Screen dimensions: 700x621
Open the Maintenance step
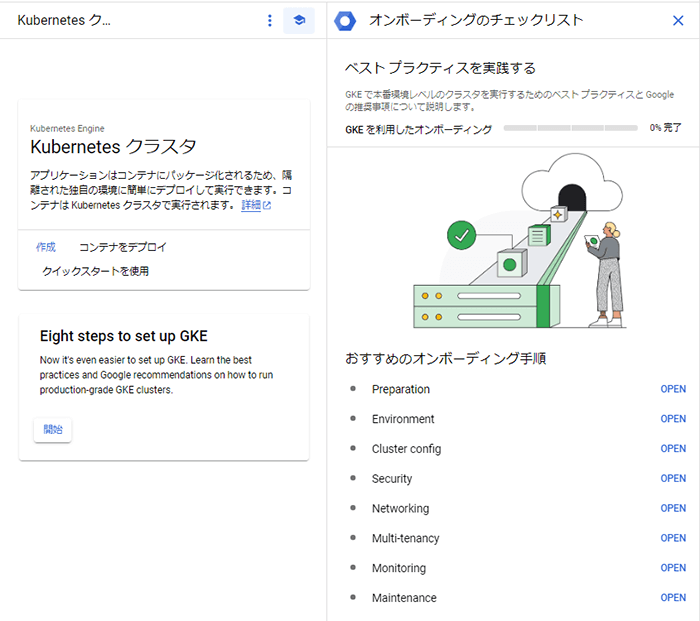pyautogui.click(x=673, y=598)
